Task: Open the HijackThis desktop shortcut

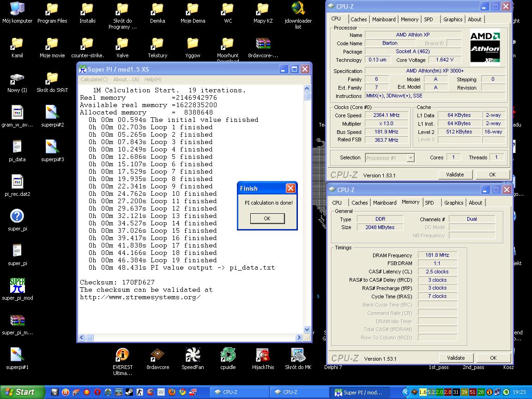Action: pos(263,355)
